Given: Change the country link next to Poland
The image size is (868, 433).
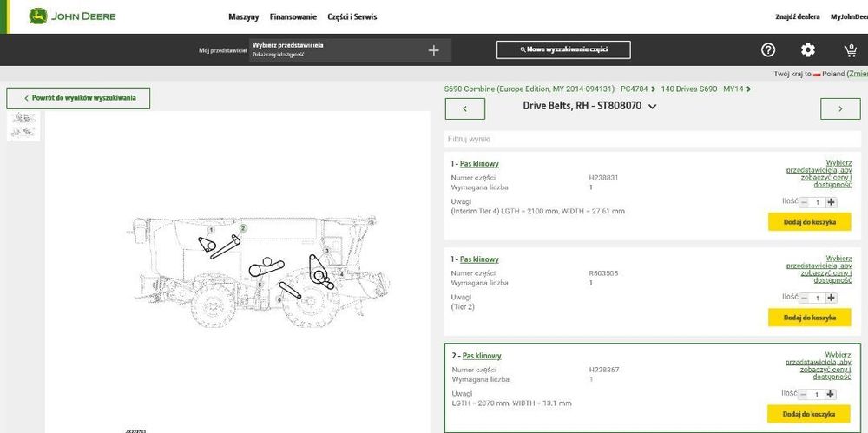Looking at the screenshot, I should 858,74.
